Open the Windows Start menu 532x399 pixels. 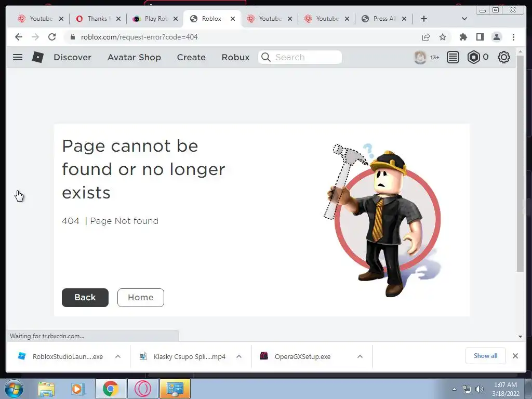[x=14, y=389]
